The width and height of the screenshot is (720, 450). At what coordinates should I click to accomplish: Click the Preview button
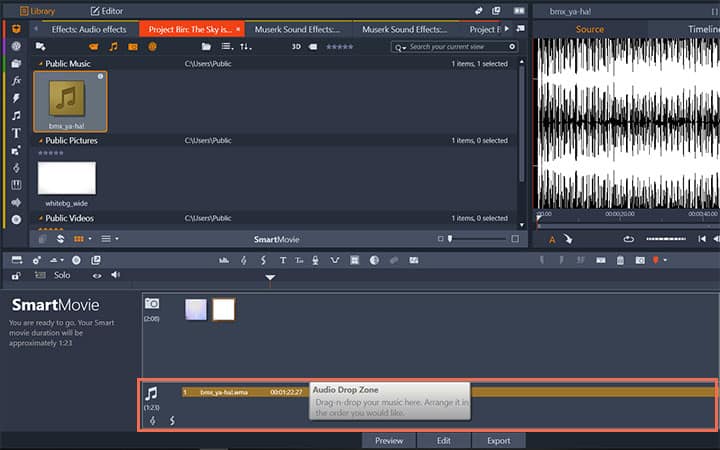click(389, 440)
